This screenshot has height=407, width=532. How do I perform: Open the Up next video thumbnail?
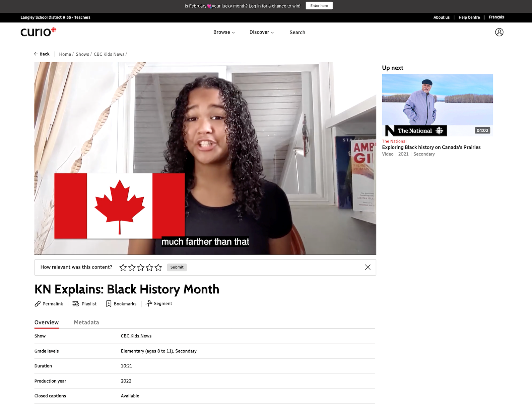(x=437, y=105)
